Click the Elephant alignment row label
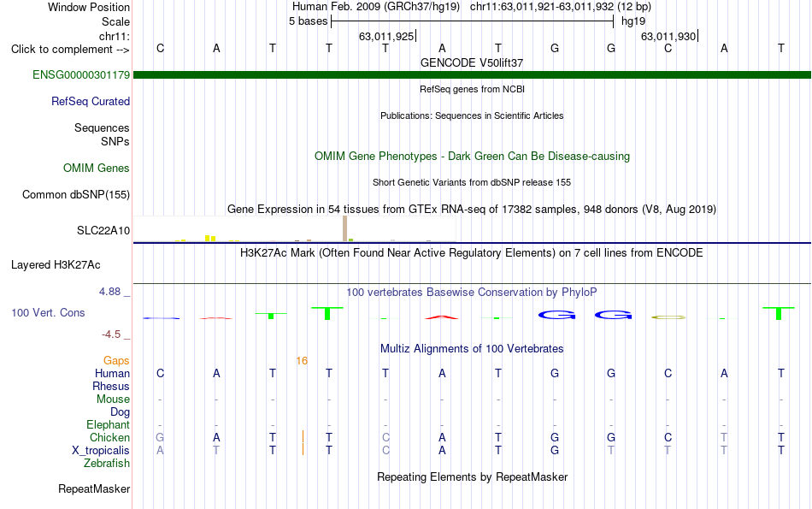 coord(109,424)
